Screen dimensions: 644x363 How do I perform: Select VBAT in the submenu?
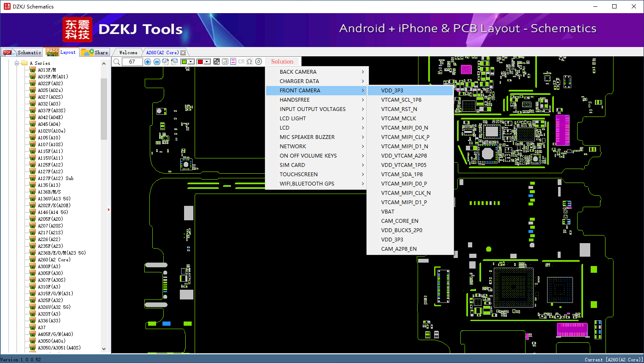410,212
